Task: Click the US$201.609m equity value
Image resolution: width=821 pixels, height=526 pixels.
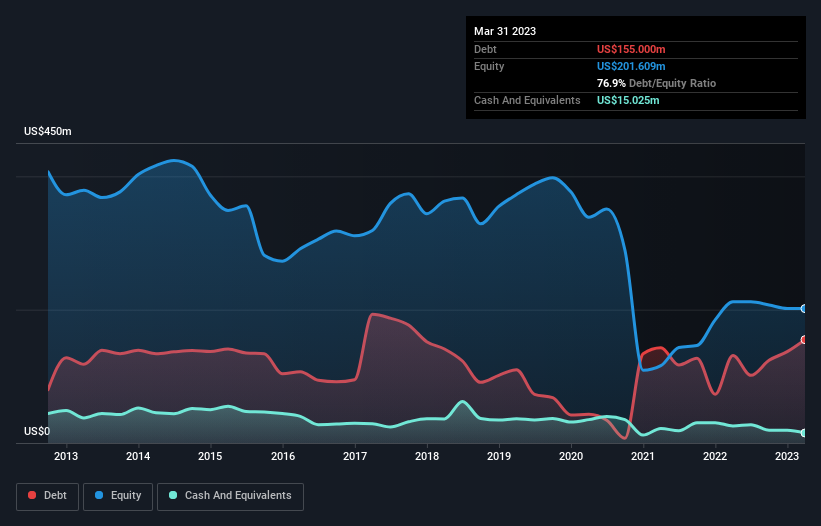Action: [631, 66]
